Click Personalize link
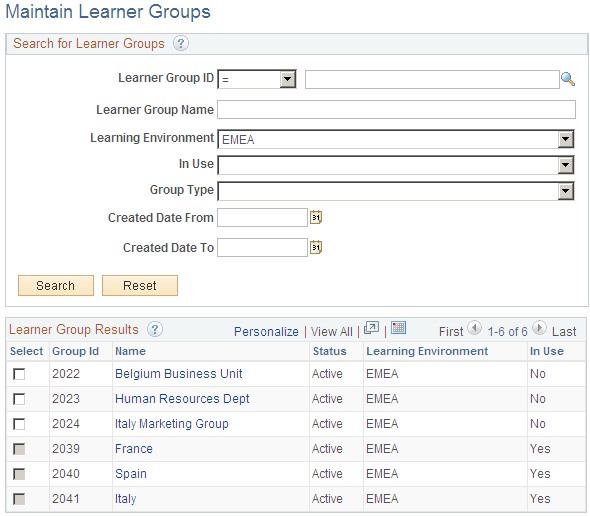The height and width of the screenshot is (516, 590). click(266, 332)
